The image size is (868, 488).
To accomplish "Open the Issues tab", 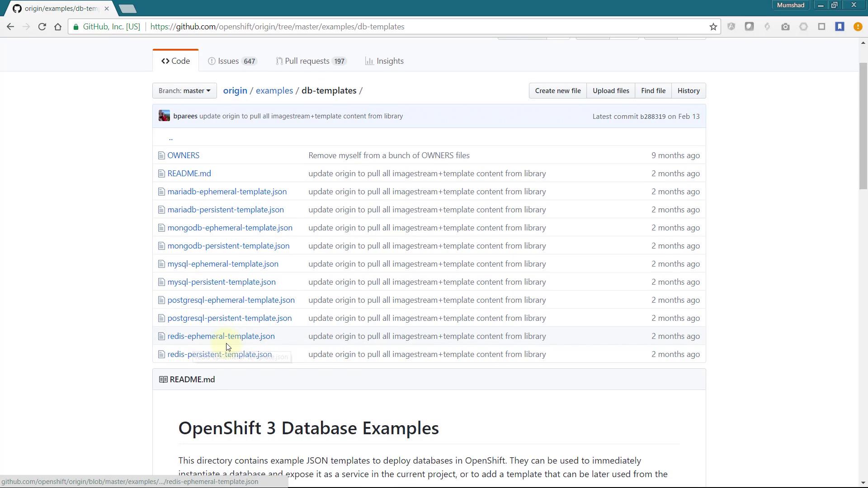I will pyautogui.click(x=232, y=61).
